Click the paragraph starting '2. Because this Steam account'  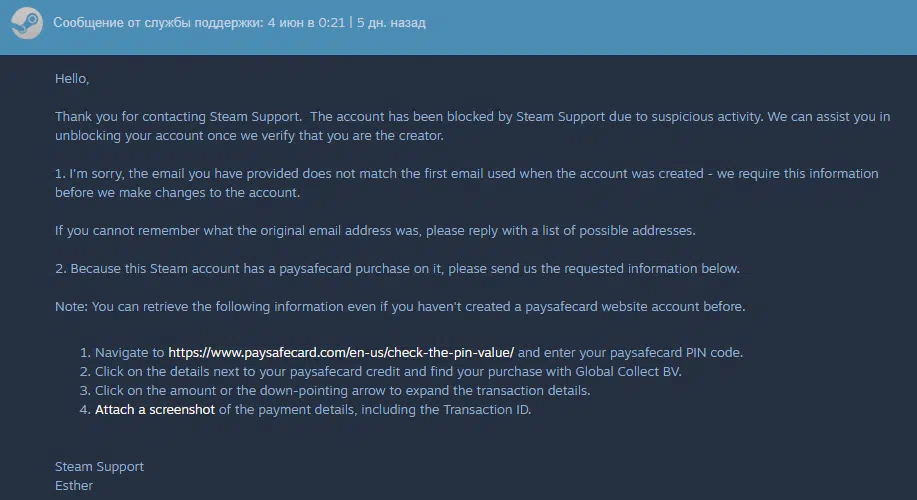pyautogui.click(x=398, y=268)
